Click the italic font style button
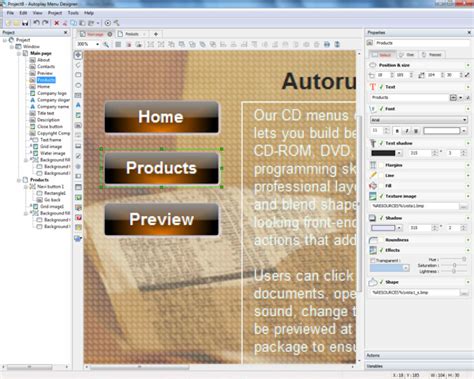Screen dimensions: 474x379 point(407,131)
